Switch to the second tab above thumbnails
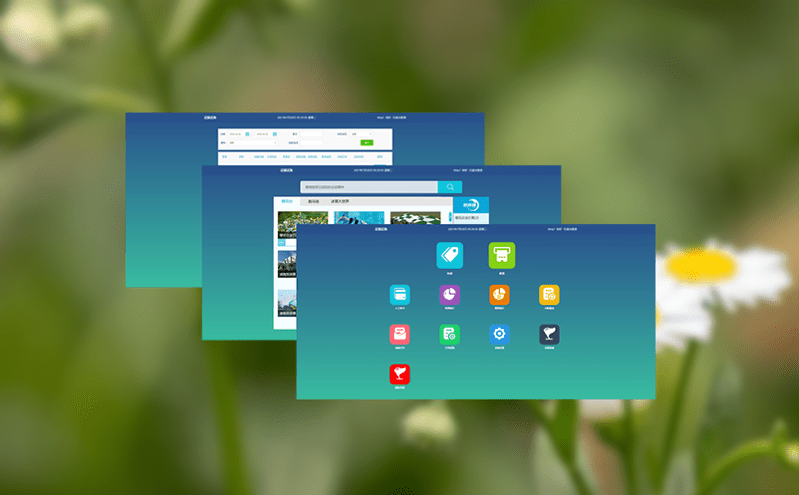Viewport: 799px width, 495px height. [x=313, y=202]
